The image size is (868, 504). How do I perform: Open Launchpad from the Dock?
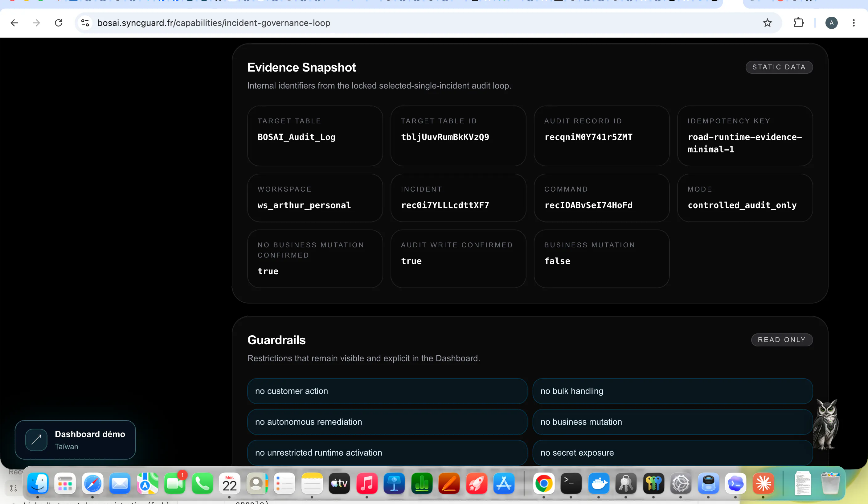coord(65,483)
